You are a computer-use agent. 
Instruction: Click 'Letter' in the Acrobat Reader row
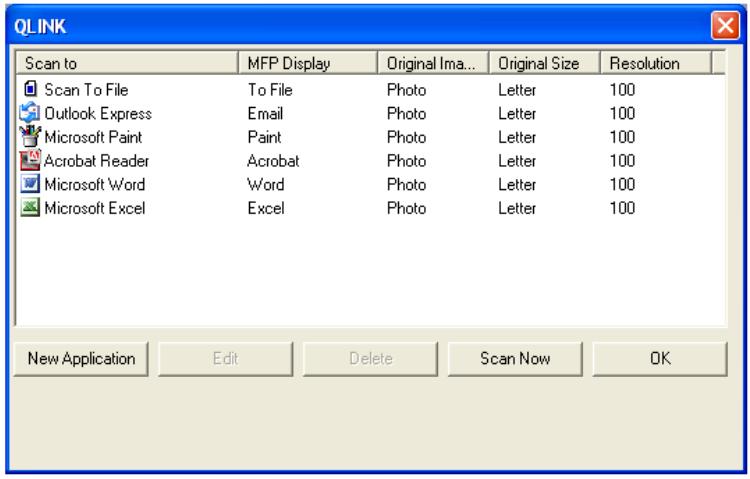tap(517, 161)
